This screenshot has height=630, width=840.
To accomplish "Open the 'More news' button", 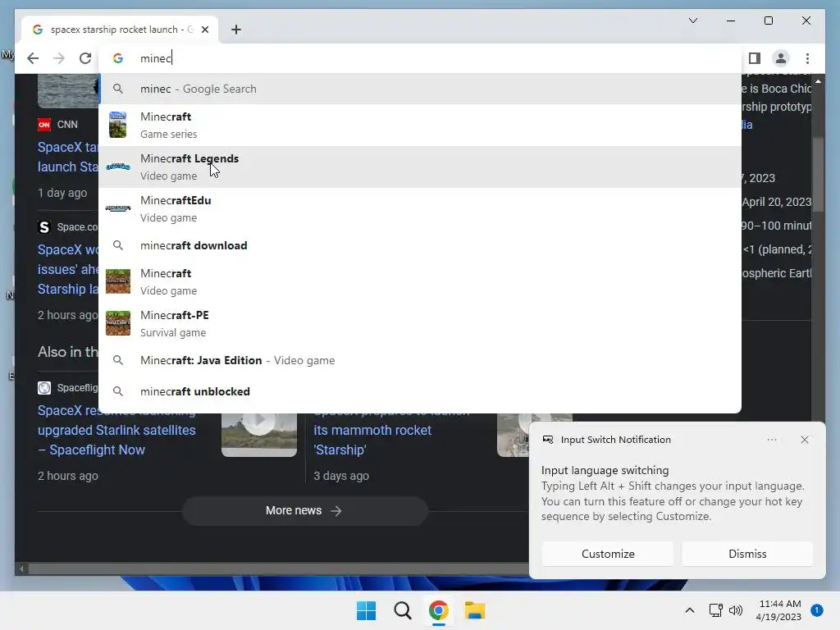I will [304, 510].
